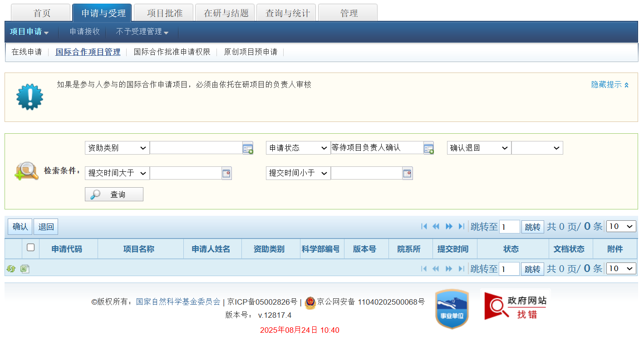Open the 申请状态 criteria dropdown

298,148
